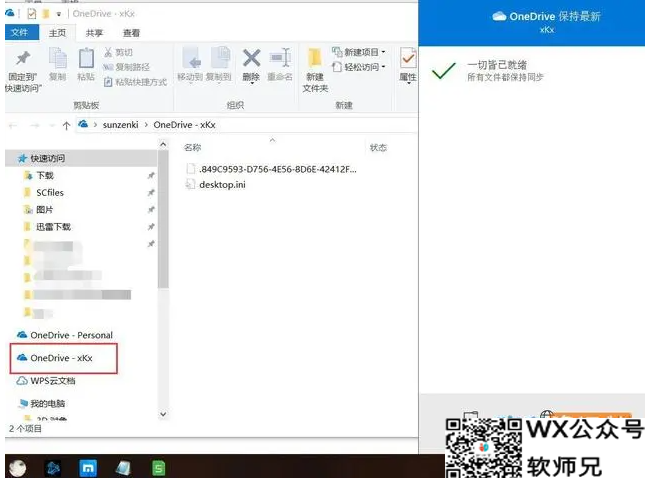Click the green WPS spreadsheet taskbar icon

(x=158, y=468)
